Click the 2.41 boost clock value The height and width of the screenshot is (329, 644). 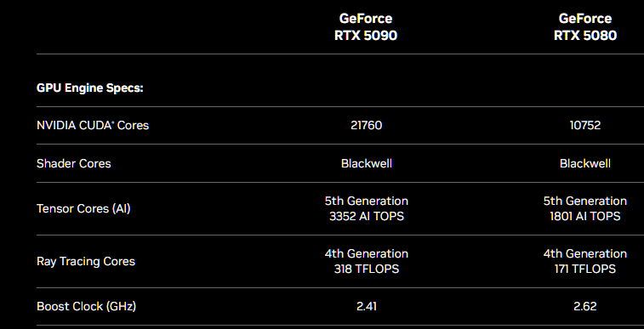tap(367, 306)
